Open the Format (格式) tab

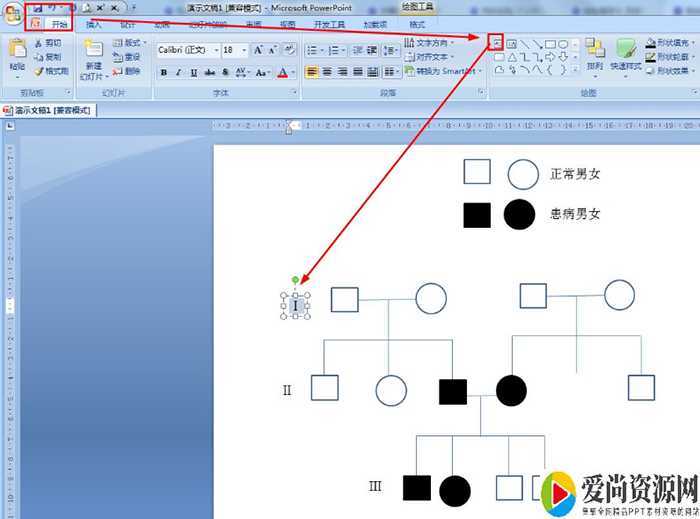click(417, 23)
